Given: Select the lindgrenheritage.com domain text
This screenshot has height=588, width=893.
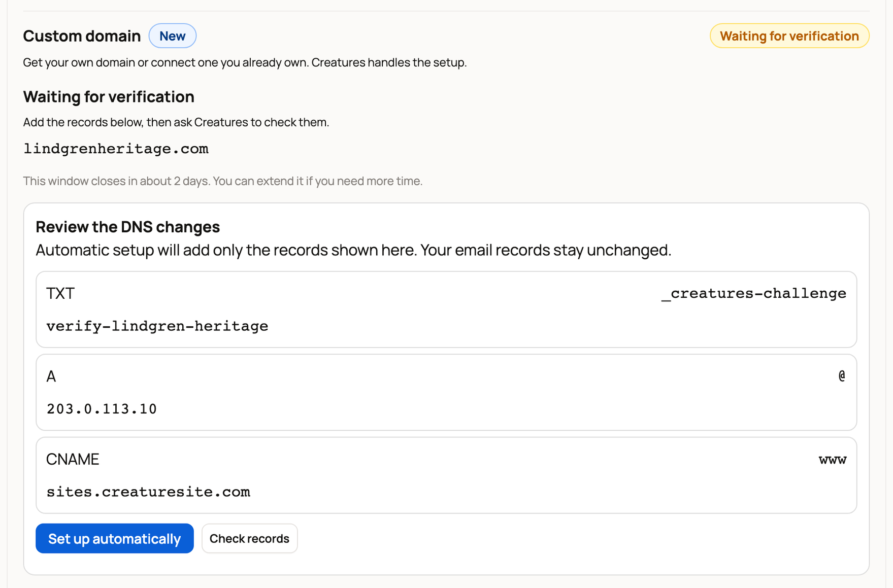Looking at the screenshot, I should coord(116,149).
